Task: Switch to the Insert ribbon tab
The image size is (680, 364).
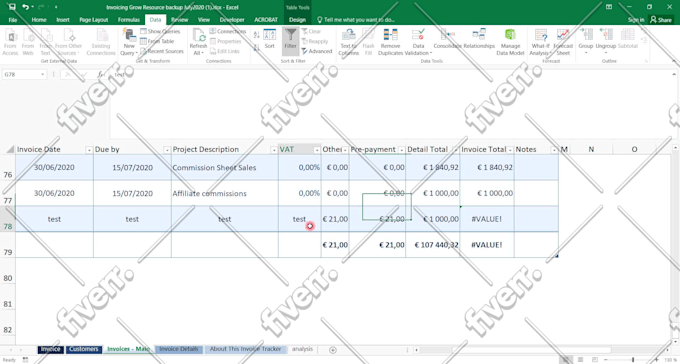Action: pyautogui.click(x=63, y=20)
